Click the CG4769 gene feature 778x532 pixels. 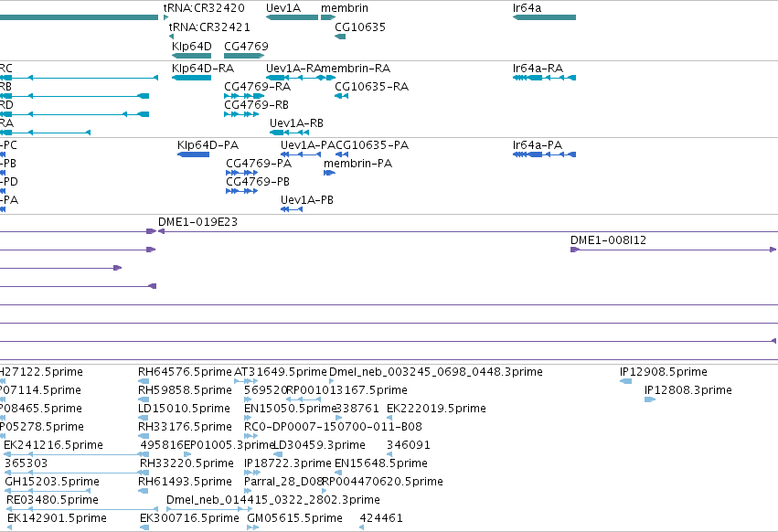pyautogui.click(x=244, y=56)
